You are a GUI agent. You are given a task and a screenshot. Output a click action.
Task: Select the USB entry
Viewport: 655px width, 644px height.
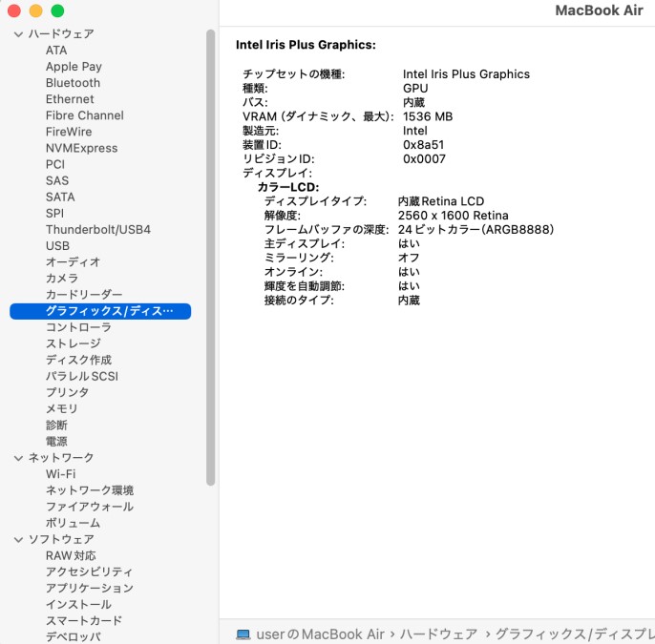(x=57, y=245)
